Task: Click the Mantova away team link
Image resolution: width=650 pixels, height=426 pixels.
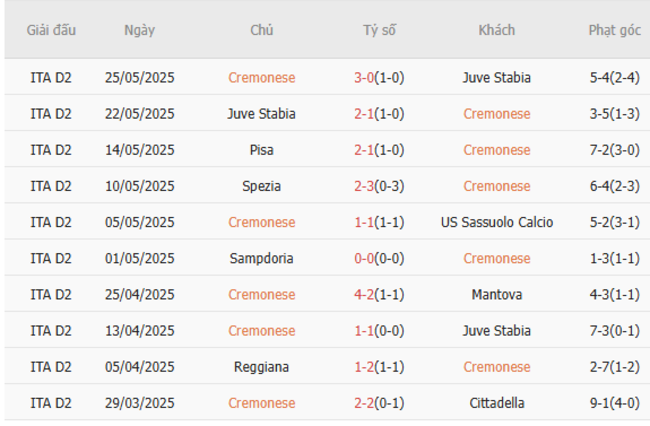Action: coord(497,294)
